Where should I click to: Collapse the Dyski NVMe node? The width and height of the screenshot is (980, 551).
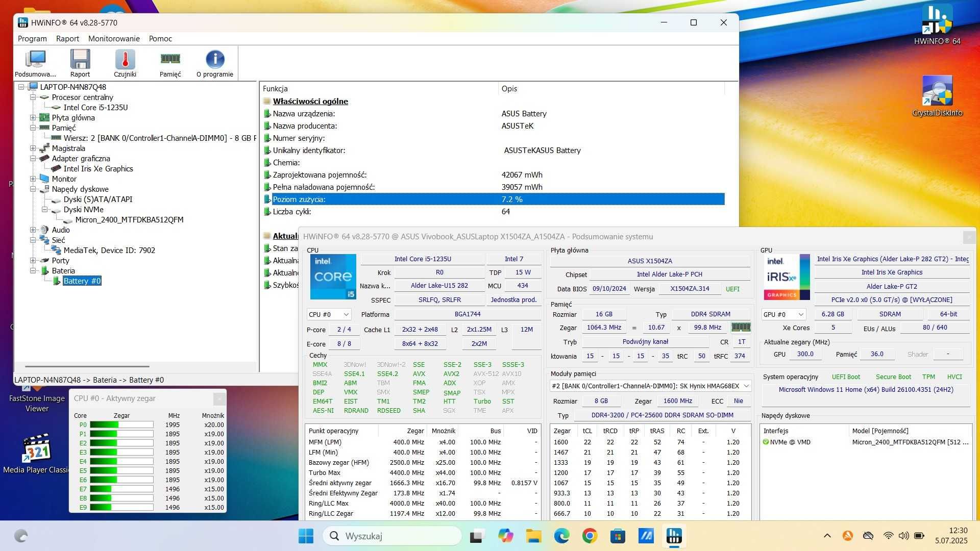point(44,209)
